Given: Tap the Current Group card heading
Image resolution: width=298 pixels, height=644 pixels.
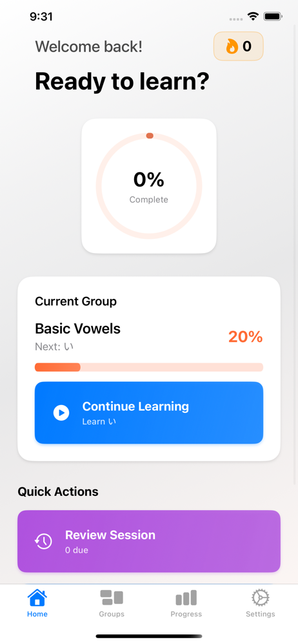Looking at the screenshot, I should (75, 301).
